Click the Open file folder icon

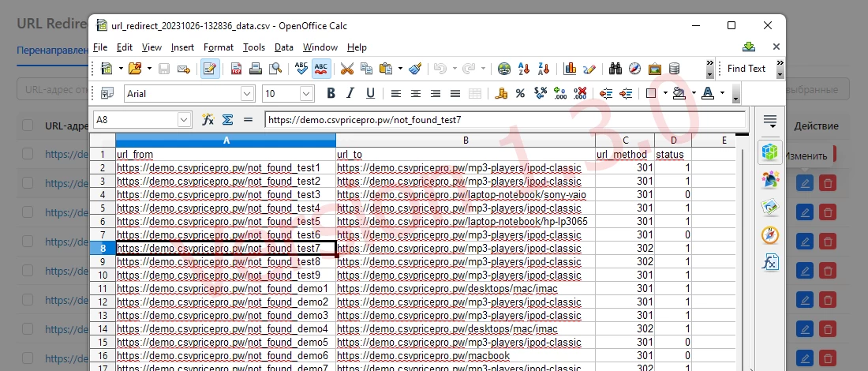point(134,69)
